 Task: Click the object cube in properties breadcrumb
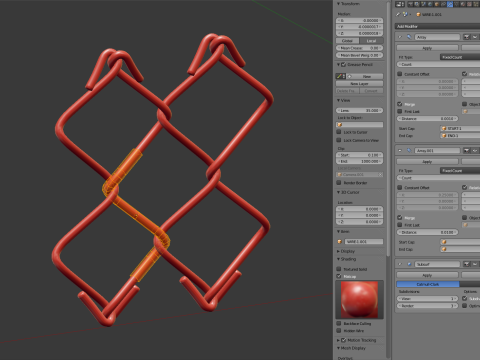(x=418, y=14)
